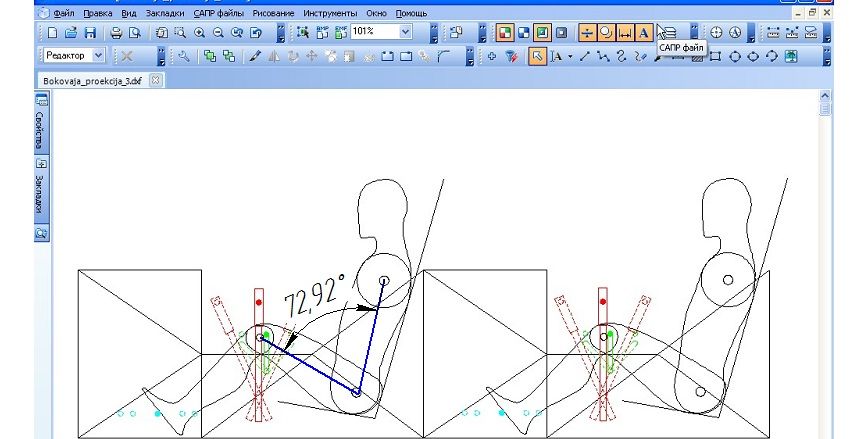Open a file with the folder icon

(70, 33)
